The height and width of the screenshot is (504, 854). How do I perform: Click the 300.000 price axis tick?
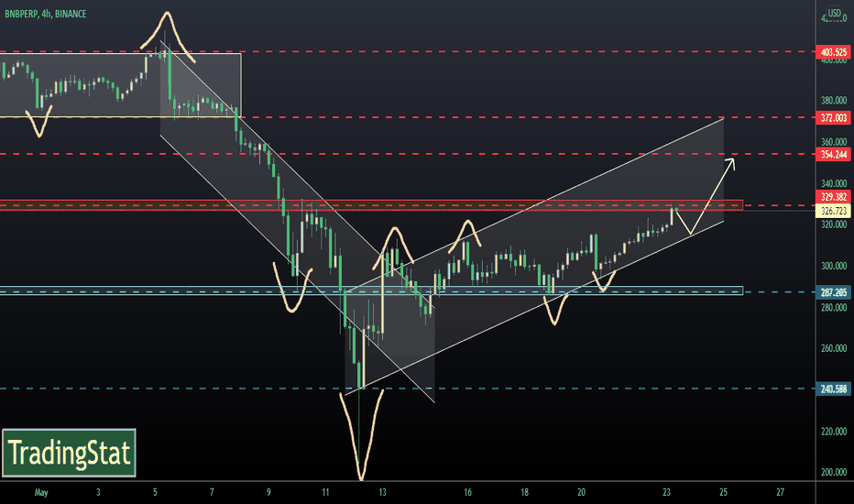point(834,266)
